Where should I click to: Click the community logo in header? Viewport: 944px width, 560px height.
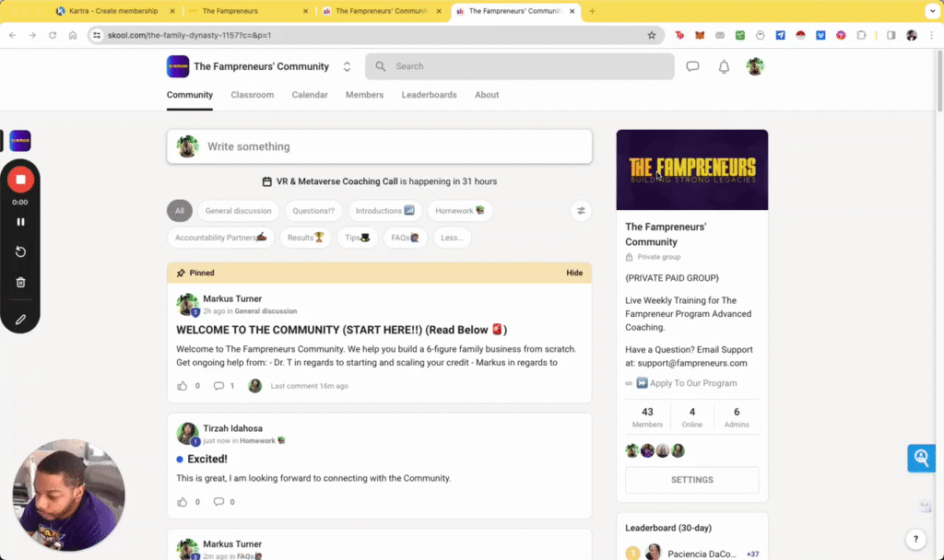[x=178, y=66]
